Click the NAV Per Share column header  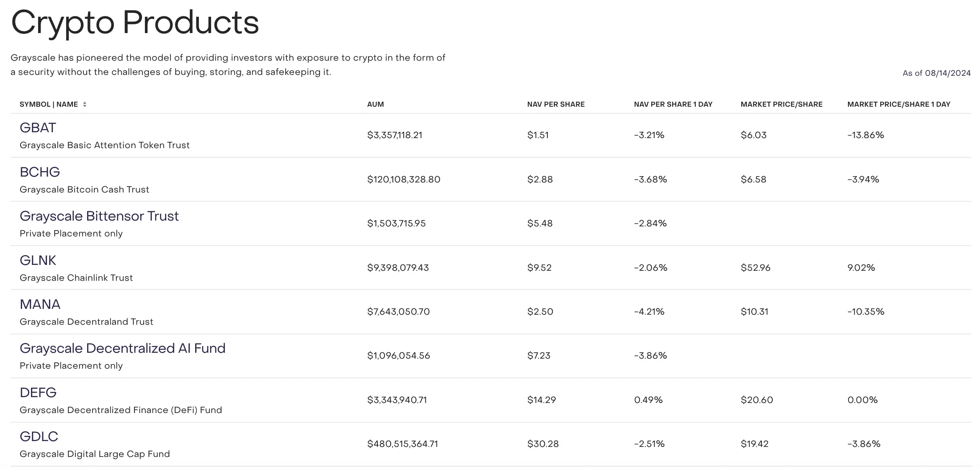click(556, 104)
